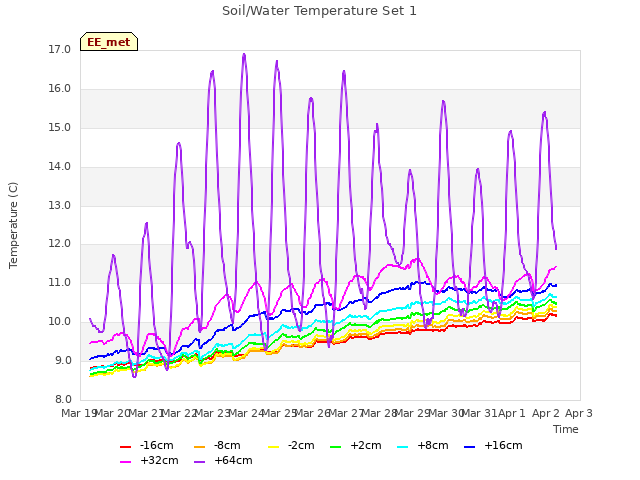This screenshot has width=640, height=480.
Task: Click the last +64cm peak near Apr 2
Action: click(544, 112)
